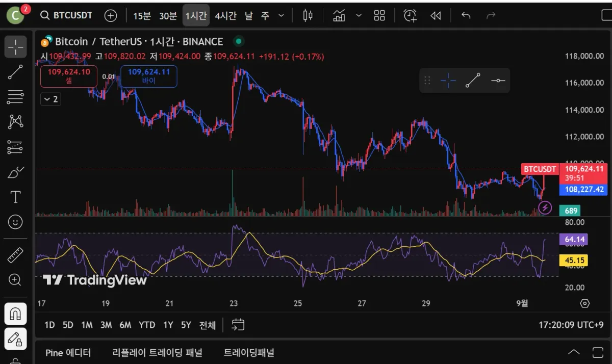Viewport: 612px width, 364px height.
Task: Toggle the magnet snap mode
Action: (15, 314)
